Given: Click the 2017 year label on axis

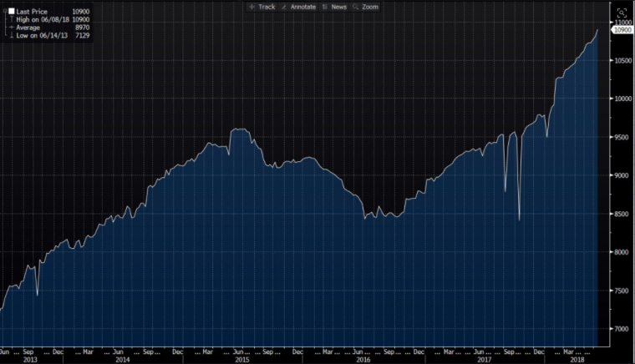Looking at the screenshot, I should [484, 360].
